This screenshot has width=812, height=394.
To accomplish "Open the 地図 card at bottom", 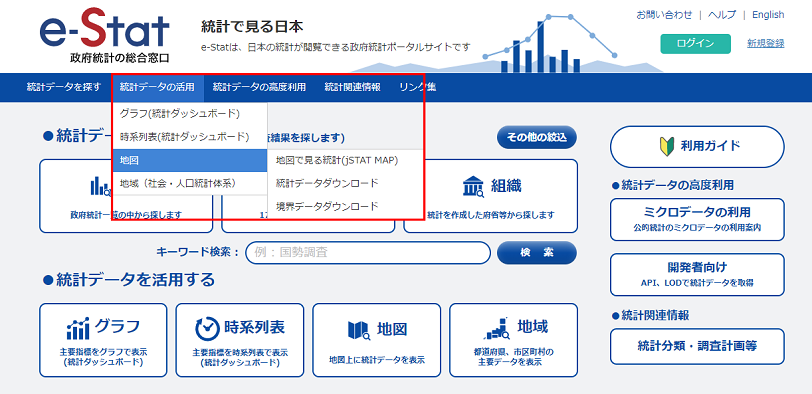I will [x=377, y=340].
